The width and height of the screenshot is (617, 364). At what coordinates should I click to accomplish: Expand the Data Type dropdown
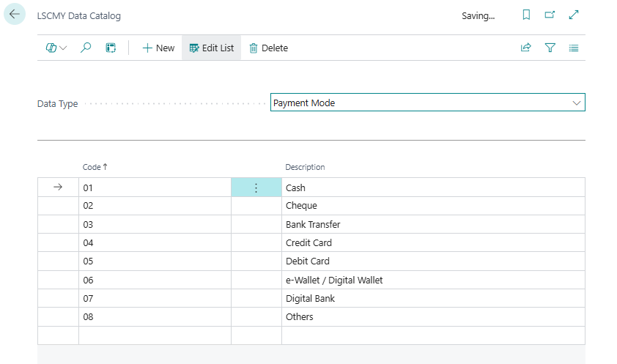point(576,103)
